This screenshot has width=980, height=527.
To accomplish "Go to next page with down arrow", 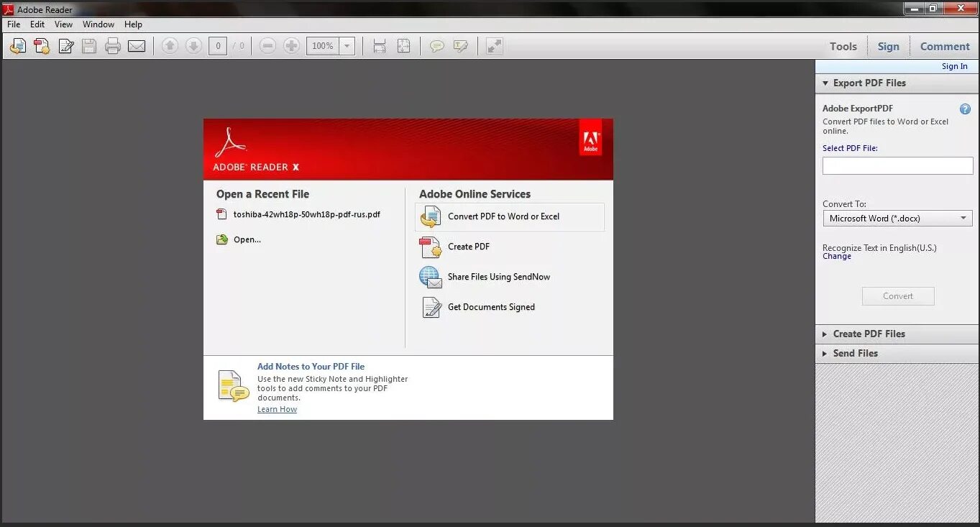I will click(193, 46).
